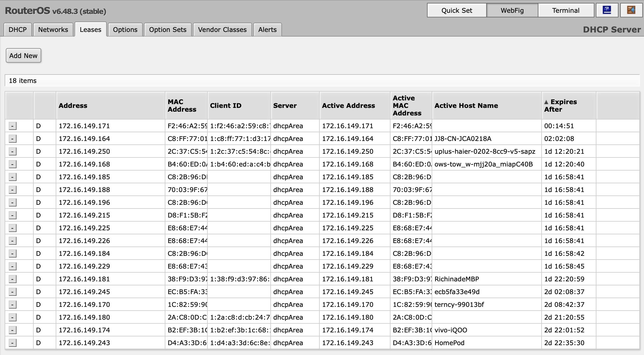This screenshot has height=355, width=644.
Task: Switch to the Networks tab
Action: coord(53,30)
